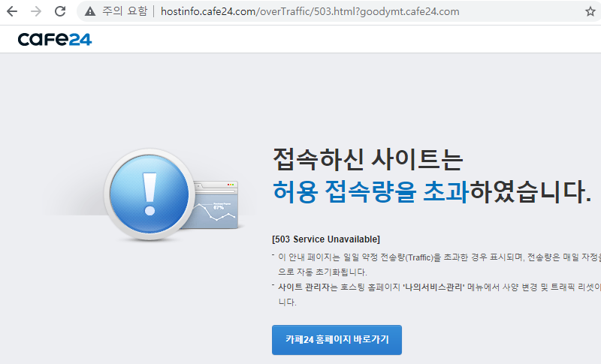Click the blue exclamation mark graphic
The height and width of the screenshot is (364, 601).
pyautogui.click(x=149, y=194)
